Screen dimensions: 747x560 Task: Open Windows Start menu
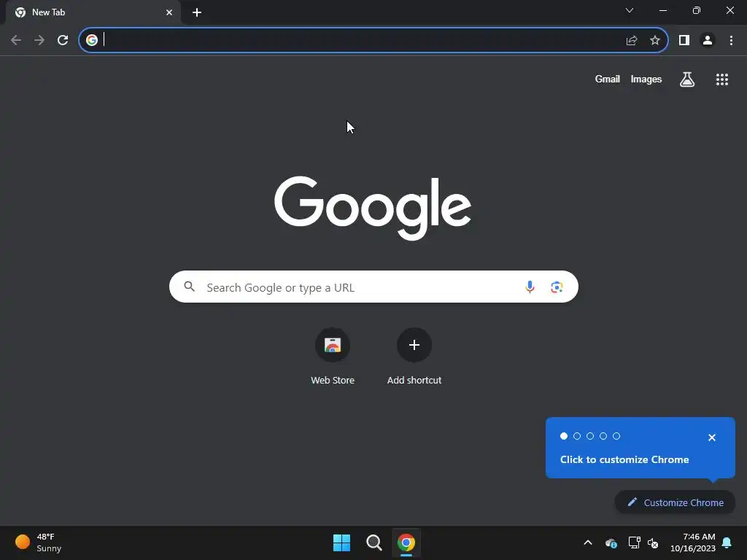point(341,542)
